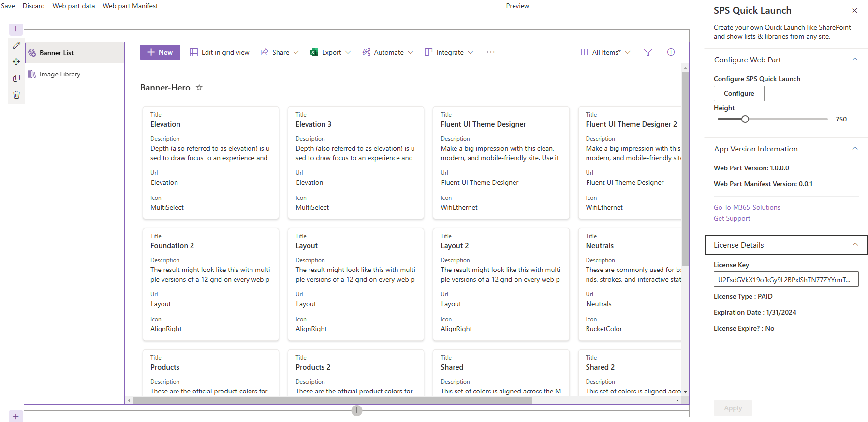The image size is (868, 422).
Task: Open the Automate dropdown
Action: point(388,52)
